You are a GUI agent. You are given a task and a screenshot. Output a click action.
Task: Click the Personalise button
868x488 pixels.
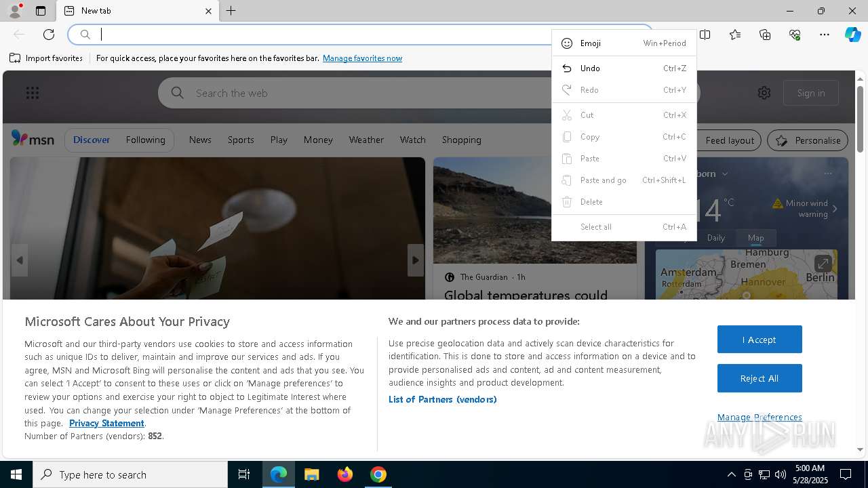pyautogui.click(x=808, y=140)
